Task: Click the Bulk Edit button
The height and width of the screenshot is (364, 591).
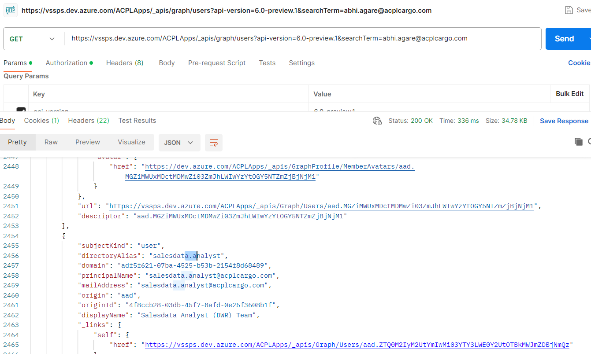Action: pos(569,94)
